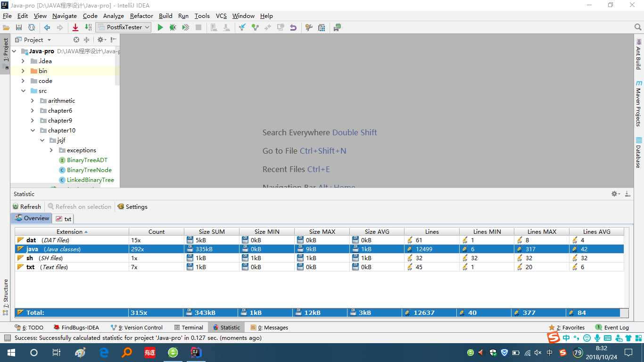Expand the exceptions package
Viewport: 644px width, 362px height.
pyautogui.click(x=51, y=150)
